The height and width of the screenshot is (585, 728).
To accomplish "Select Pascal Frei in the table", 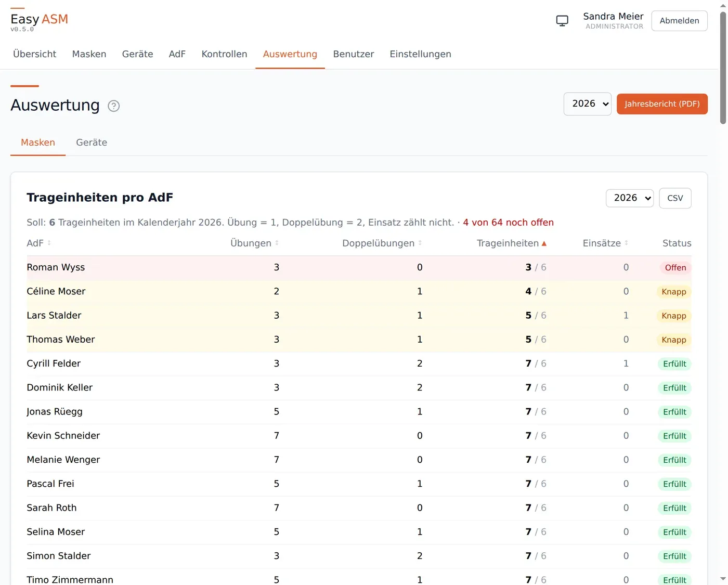I will pyautogui.click(x=50, y=484).
